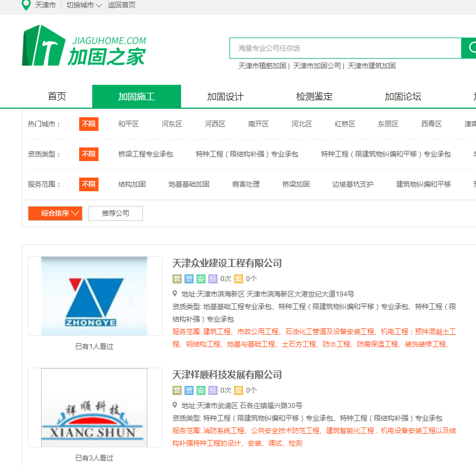Filter by 河北区 district
This screenshot has width=476, height=465.
[301, 124]
